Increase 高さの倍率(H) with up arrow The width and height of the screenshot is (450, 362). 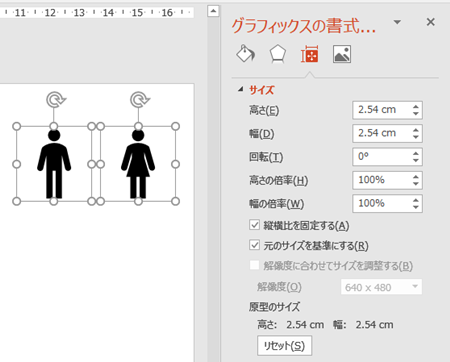pos(416,177)
